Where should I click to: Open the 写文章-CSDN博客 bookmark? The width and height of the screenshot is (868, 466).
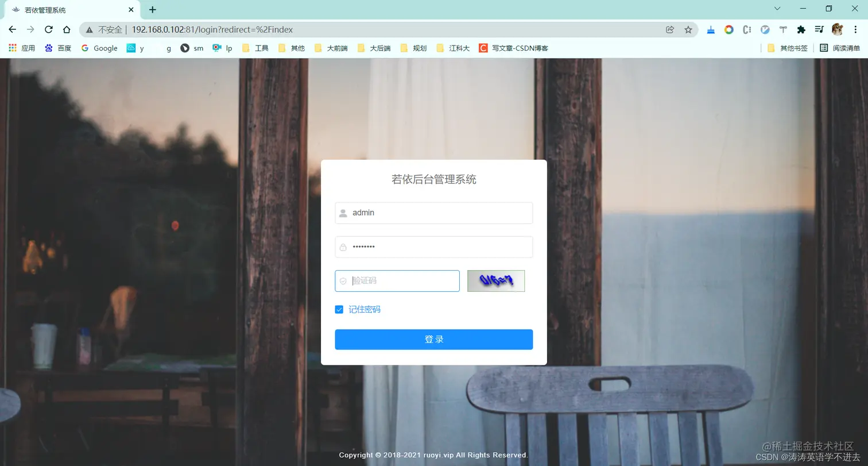514,48
